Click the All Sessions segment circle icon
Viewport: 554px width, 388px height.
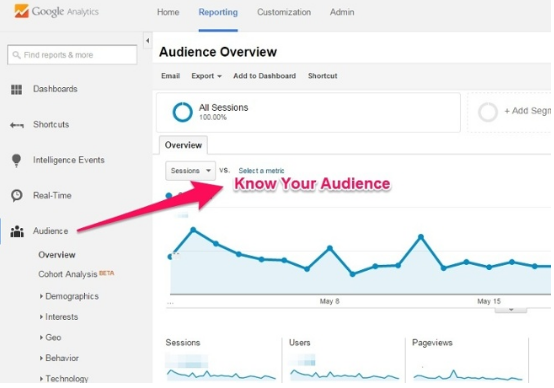(x=182, y=112)
